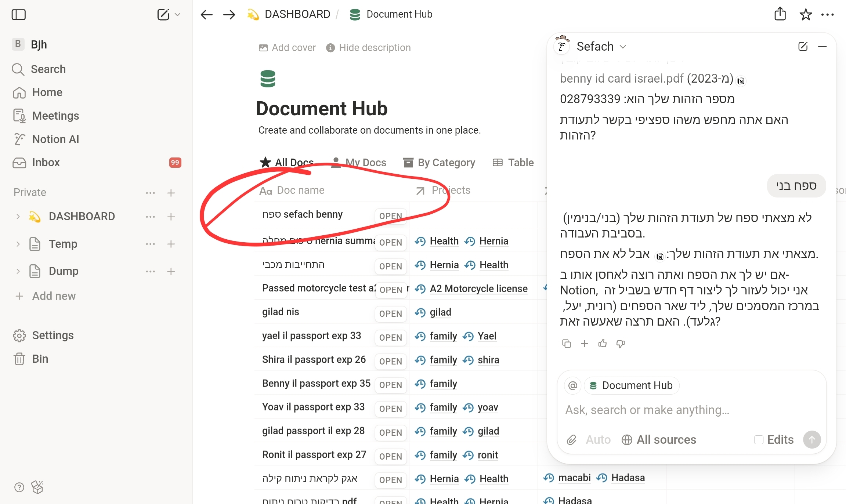Viewport: 846px width, 504px height.
Task: Give thumbs down to AI response
Action: tap(621, 344)
